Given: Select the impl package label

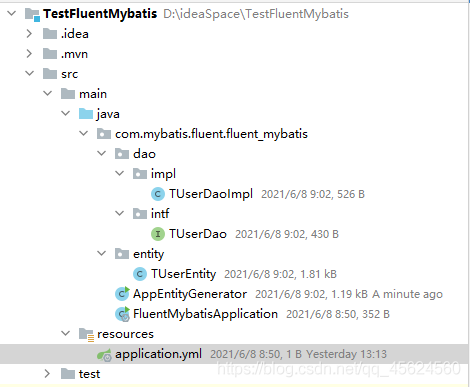Looking at the screenshot, I should click(163, 174).
